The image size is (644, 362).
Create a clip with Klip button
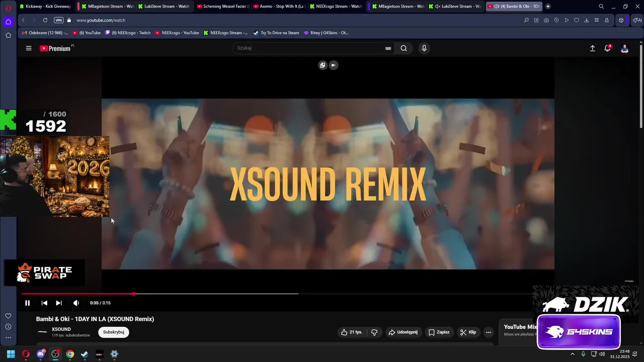point(468,332)
